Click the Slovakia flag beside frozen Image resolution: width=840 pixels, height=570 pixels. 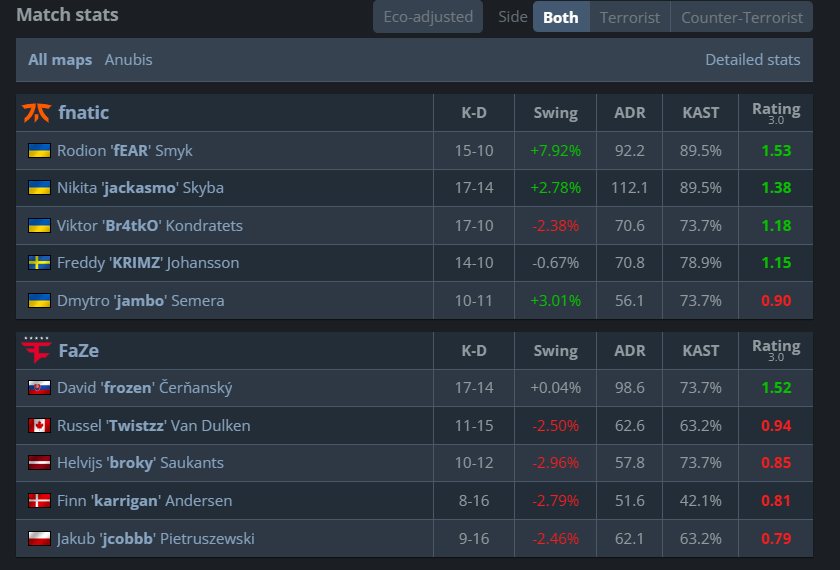(x=39, y=388)
